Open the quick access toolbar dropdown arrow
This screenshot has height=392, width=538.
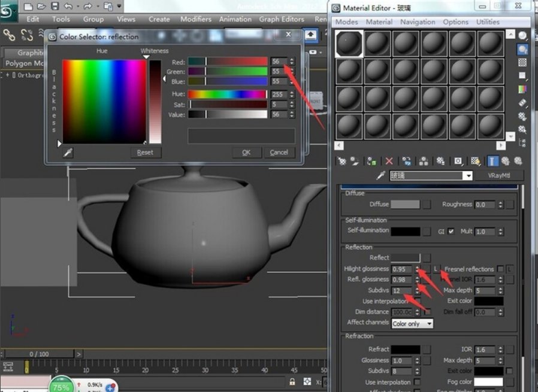(119, 6)
